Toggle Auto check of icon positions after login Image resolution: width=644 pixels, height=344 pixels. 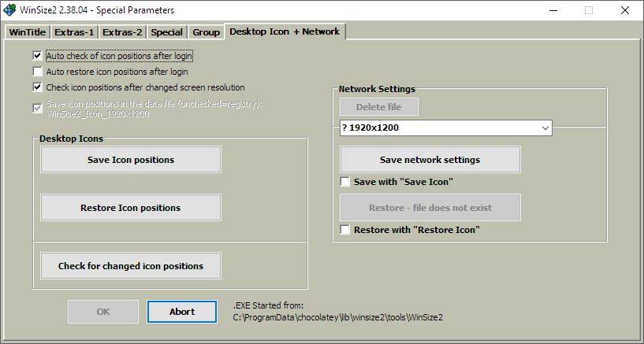click(x=37, y=55)
